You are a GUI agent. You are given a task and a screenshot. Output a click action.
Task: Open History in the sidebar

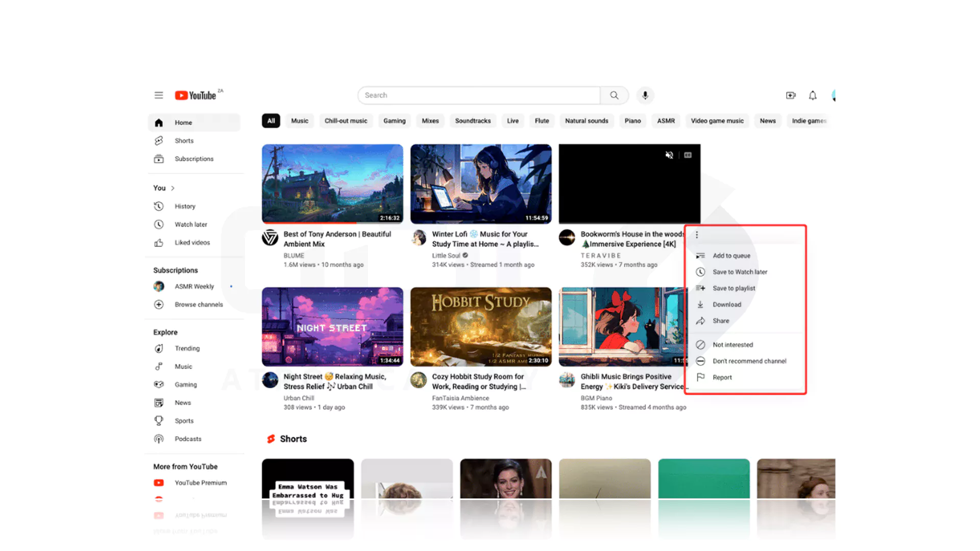click(x=194, y=207)
